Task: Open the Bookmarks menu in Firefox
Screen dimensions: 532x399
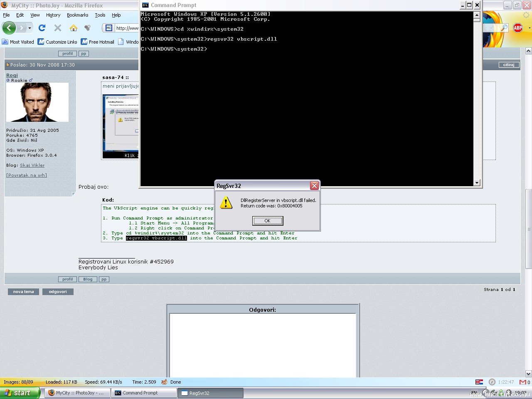Action: tap(78, 15)
